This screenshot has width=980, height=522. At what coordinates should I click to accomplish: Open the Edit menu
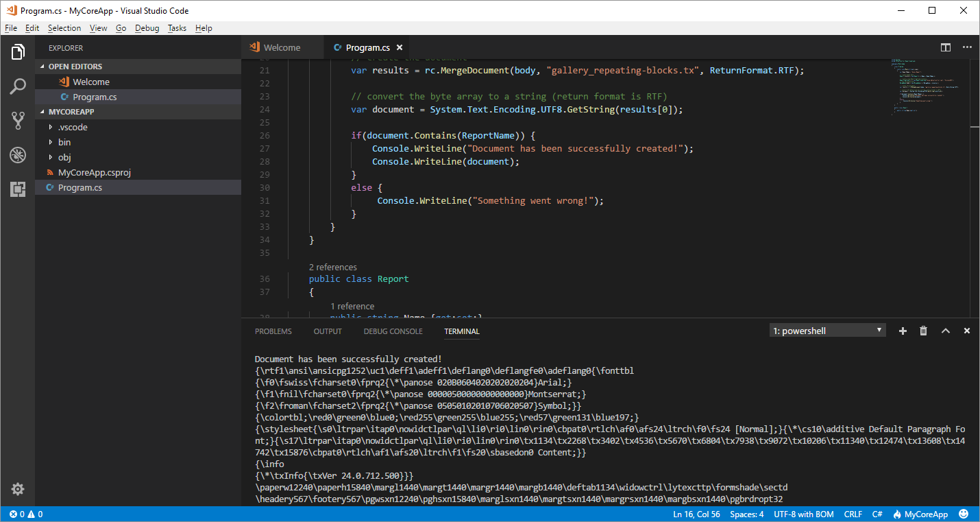click(x=32, y=28)
